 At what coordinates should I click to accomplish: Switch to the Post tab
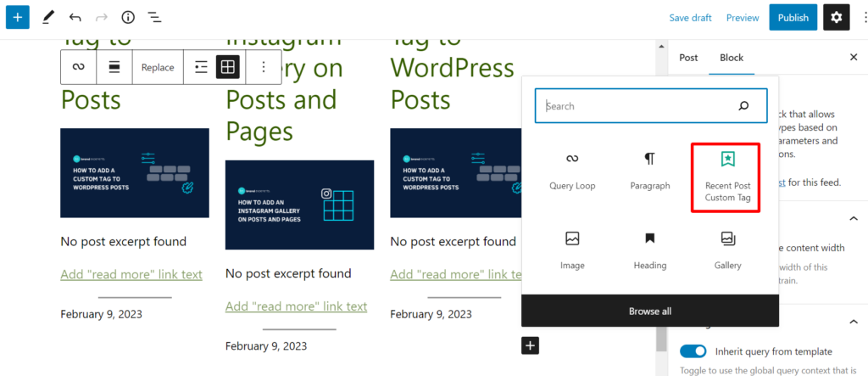(688, 57)
